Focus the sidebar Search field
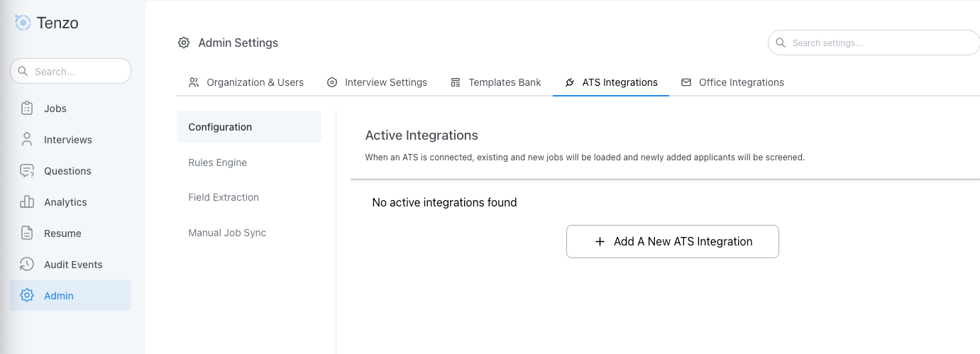This screenshot has height=354, width=980. pyautogui.click(x=71, y=71)
